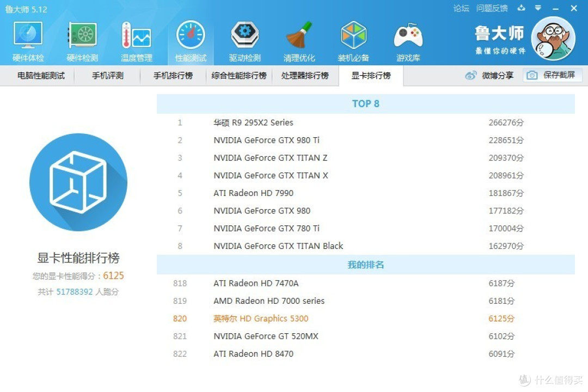Select the ATI Radeon HD 7990 row
This screenshot has height=392, width=588.
click(x=366, y=193)
